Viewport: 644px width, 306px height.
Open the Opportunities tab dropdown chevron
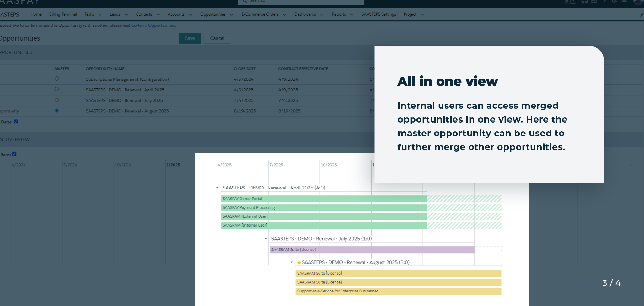tap(232, 14)
